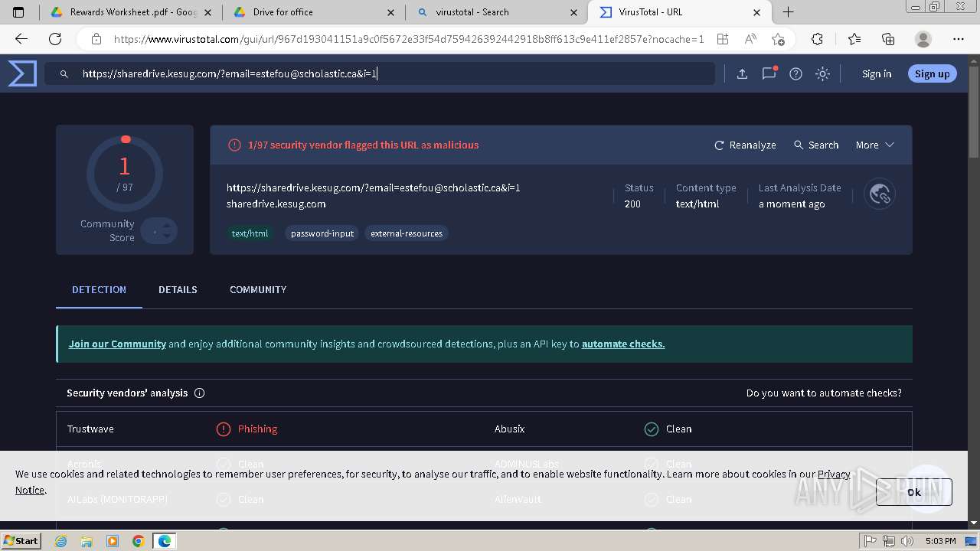Open the collections icon
This screenshot has width=980, height=551.
[x=888, y=39]
